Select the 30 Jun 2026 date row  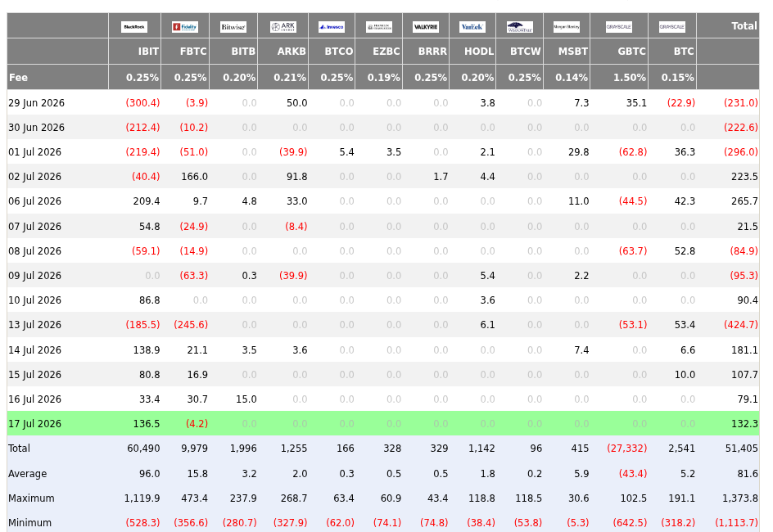point(383,127)
